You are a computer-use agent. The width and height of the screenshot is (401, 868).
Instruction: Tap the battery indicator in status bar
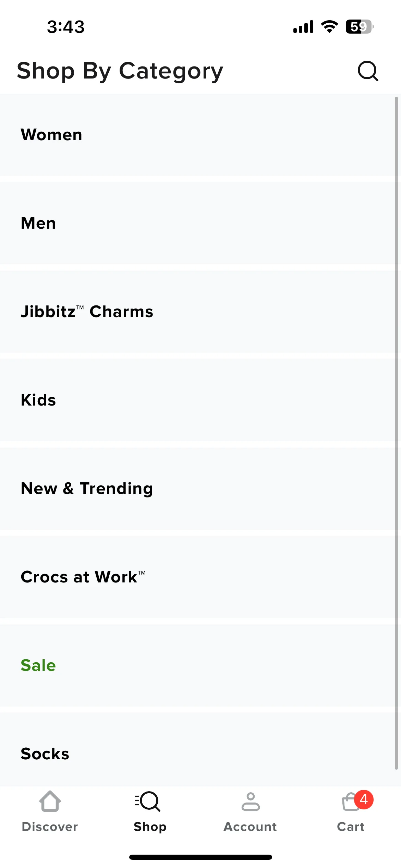click(x=360, y=27)
